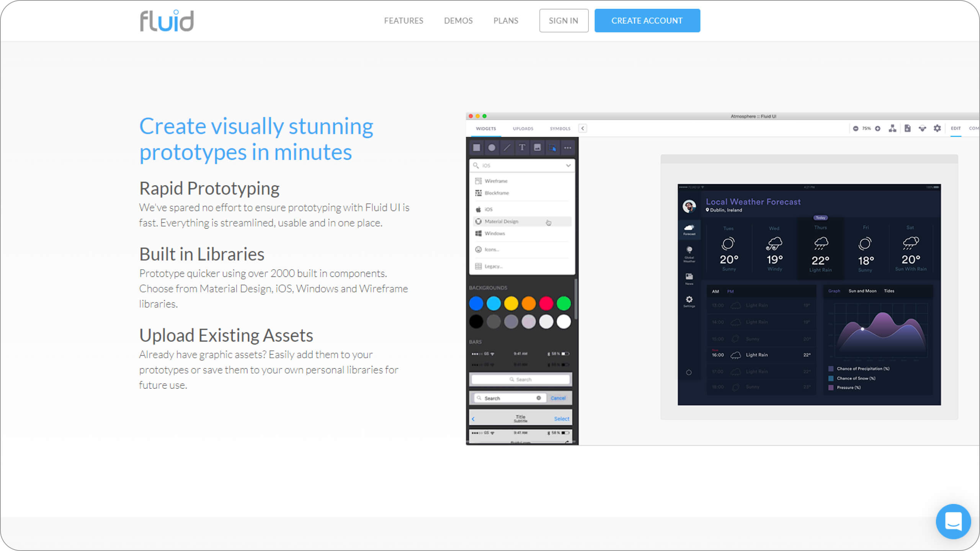Zoom out with the minus icon

point(856,129)
